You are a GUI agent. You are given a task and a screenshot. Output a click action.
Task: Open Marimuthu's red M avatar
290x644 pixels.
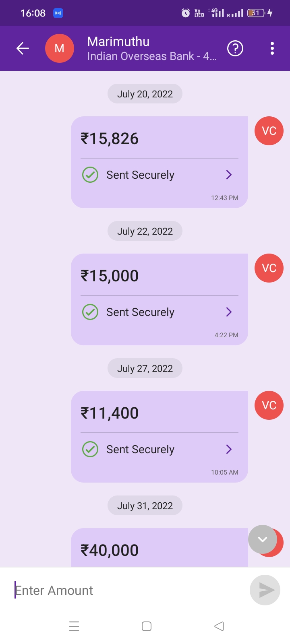59,49
